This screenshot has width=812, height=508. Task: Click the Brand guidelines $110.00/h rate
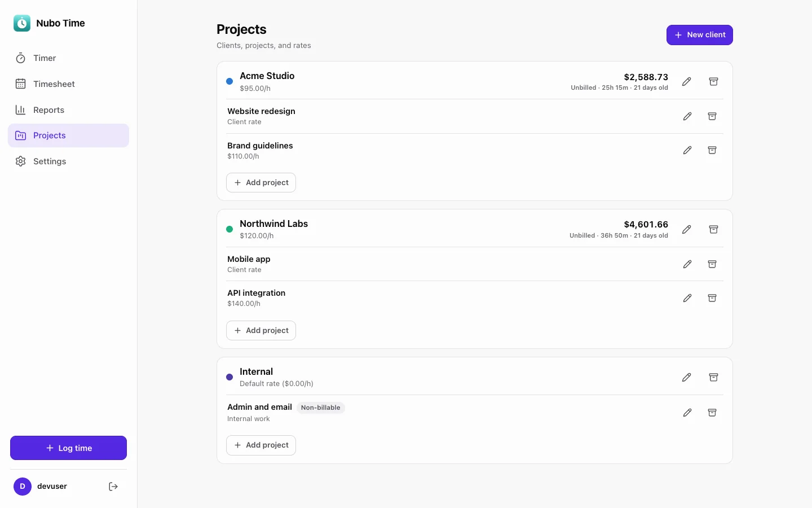[x=243, y=156]
